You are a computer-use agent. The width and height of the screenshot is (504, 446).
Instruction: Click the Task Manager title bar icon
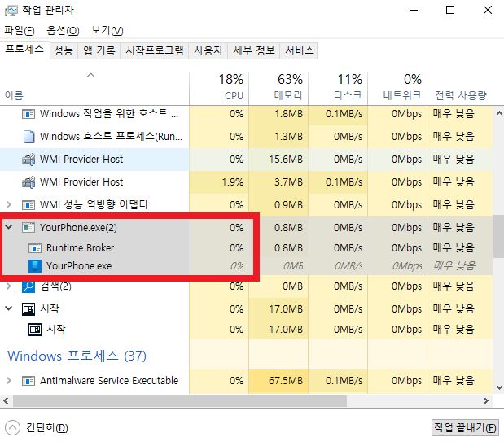11,11
